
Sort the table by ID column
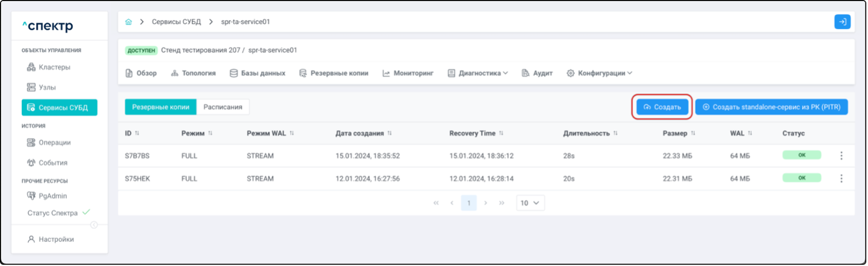(137, 133)
